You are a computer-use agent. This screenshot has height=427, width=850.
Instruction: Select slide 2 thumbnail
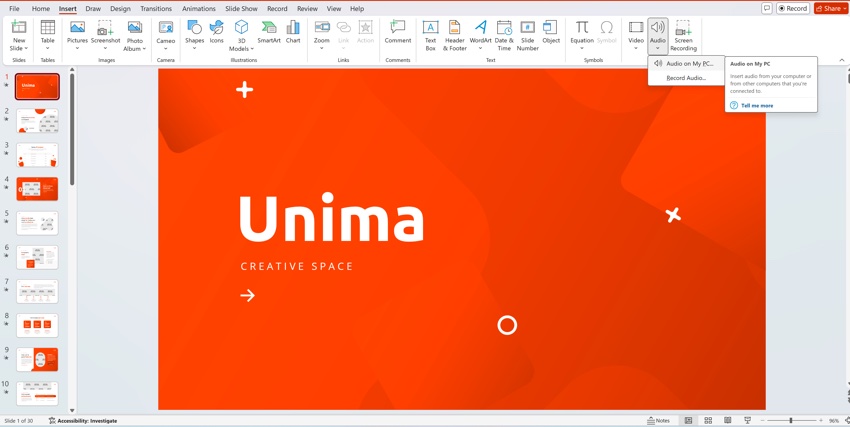point(37,120)
